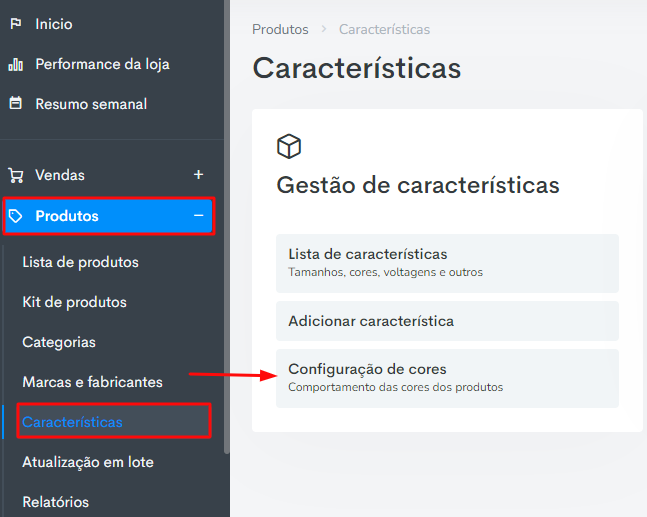647x517 pixels.
Task: Click Adicionar característica button
Action: [x=447, y=321]
